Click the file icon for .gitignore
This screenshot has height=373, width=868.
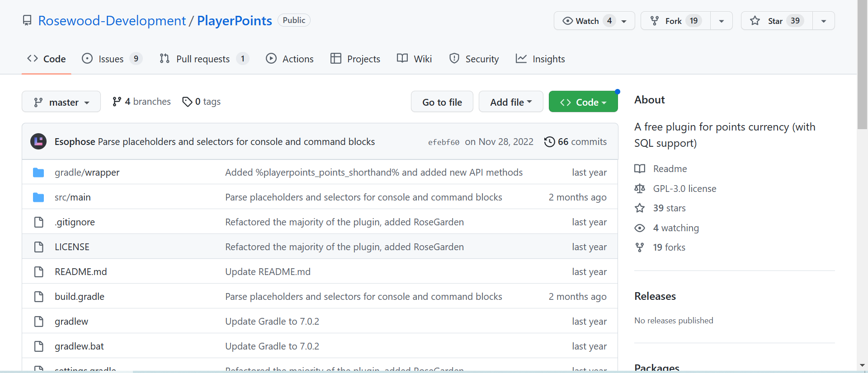[x=39, y=222]
